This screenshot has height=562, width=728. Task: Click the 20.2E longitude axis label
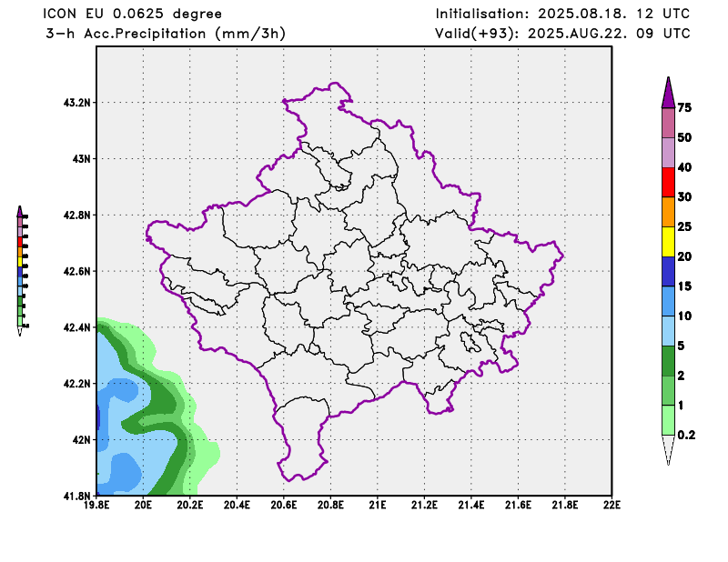point(190,505)
